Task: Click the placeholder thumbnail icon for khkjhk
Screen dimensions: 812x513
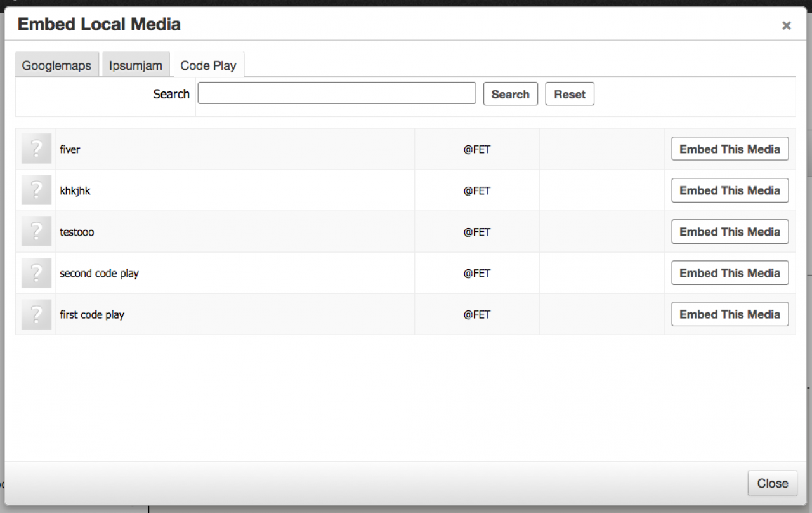Action: click(36, 190)
